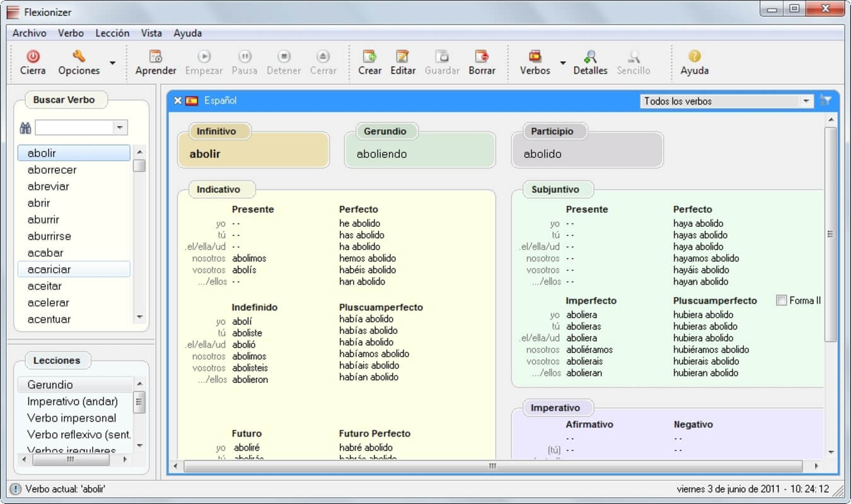Open the Editar verb tool

(x=402, y=57)
